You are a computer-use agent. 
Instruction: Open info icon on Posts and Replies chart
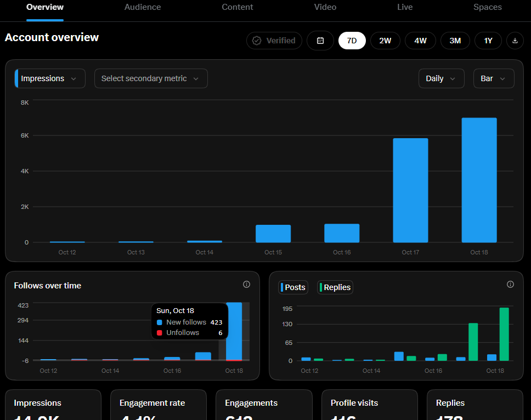(x=510, y=284)
